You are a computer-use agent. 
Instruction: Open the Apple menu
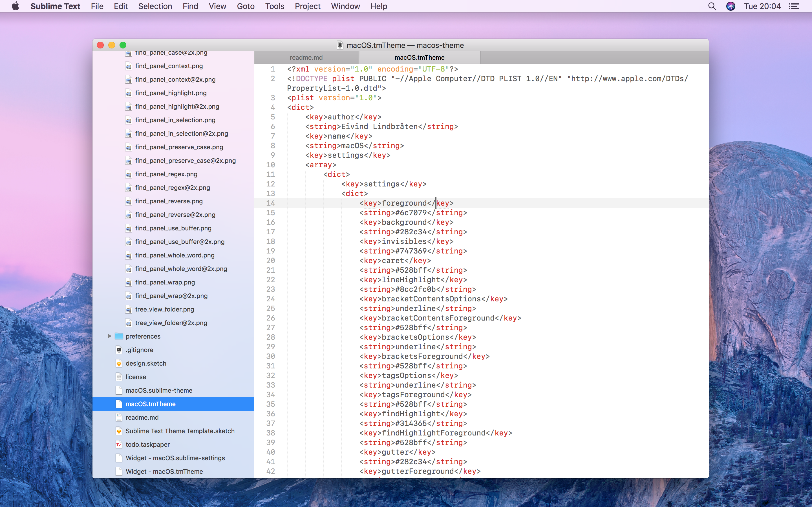(x=16, y=6)
